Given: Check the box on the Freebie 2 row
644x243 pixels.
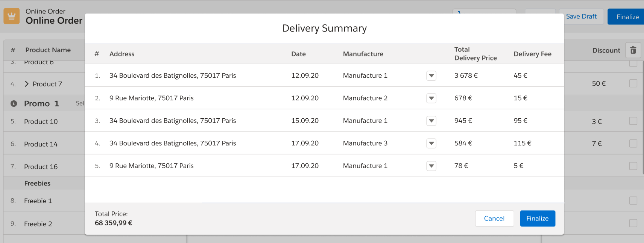Looking at the screenshot, I should tap(633, 223).
